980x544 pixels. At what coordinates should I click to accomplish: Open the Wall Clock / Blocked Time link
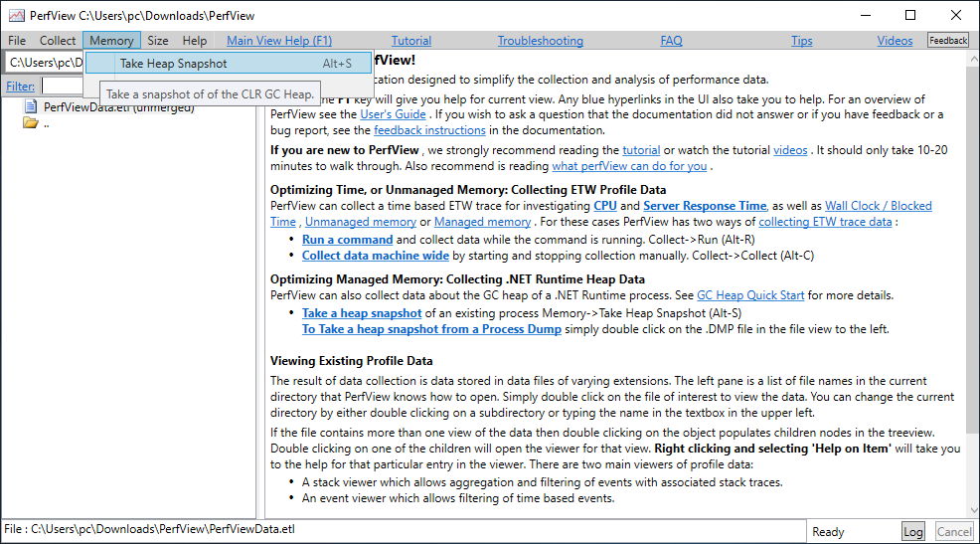pyautogui.click(x=879, y=206)
